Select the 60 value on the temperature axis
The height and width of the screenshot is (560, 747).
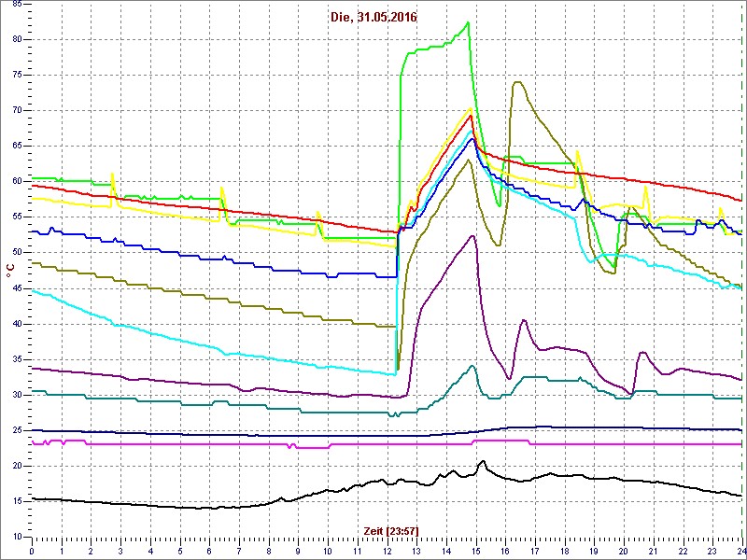tap(16, 181)
